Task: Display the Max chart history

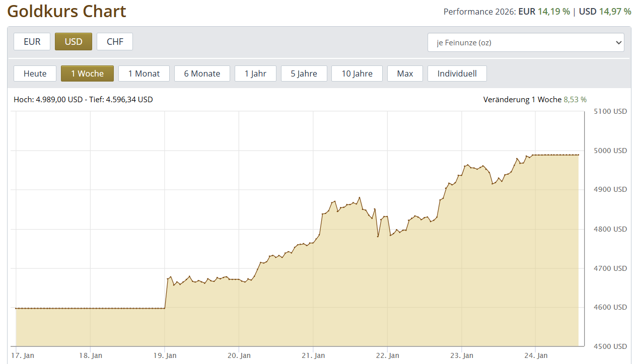Action: 405,74
